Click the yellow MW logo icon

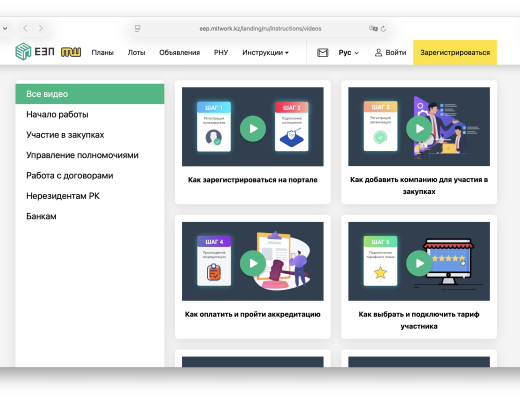pos(71,52)
